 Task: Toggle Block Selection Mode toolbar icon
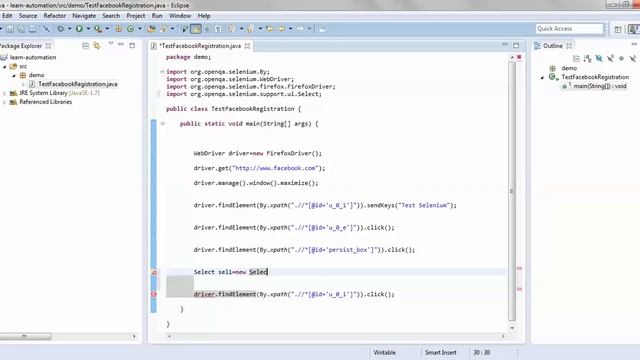click(x=207, y=29)
